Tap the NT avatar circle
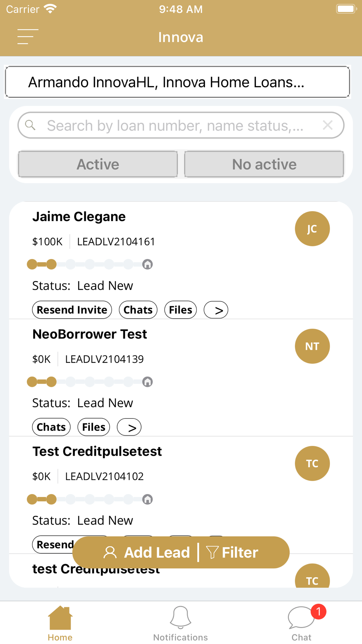362x644 pixels. [312, 346]
